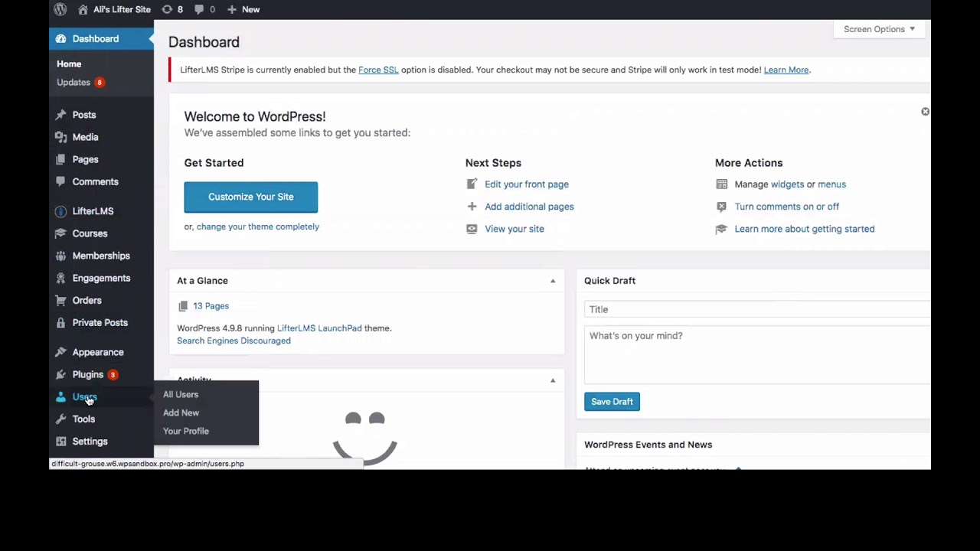Open LifterLMS LaunchPad theme link
Screen dimensions: 980x551
(319, 328)
